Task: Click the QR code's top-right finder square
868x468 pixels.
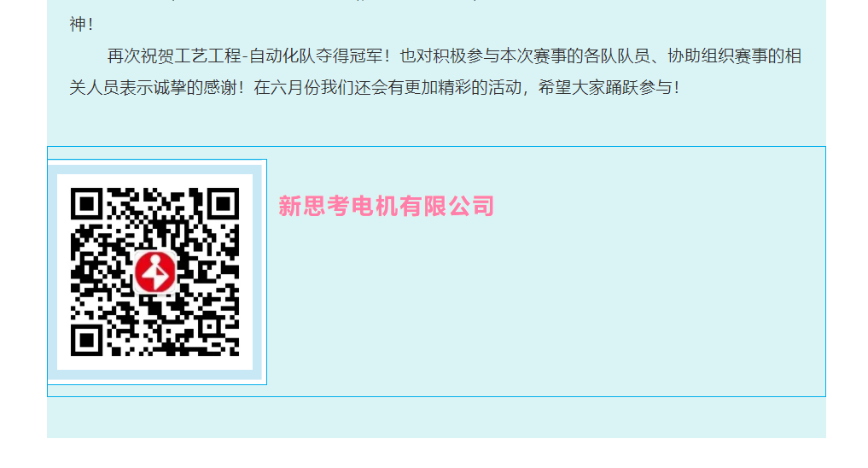Action: (x=223, y=204)
